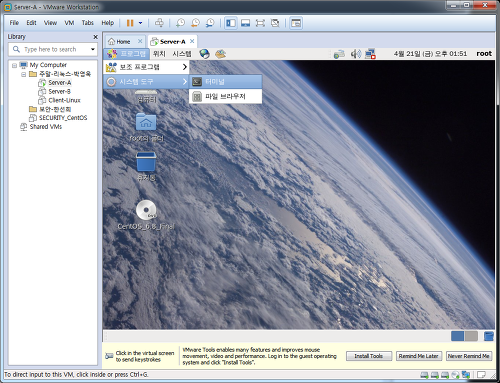Close the Server-A tab
Image resolution: width=500 pixels, height=383 pixels.
click(192, 41)
